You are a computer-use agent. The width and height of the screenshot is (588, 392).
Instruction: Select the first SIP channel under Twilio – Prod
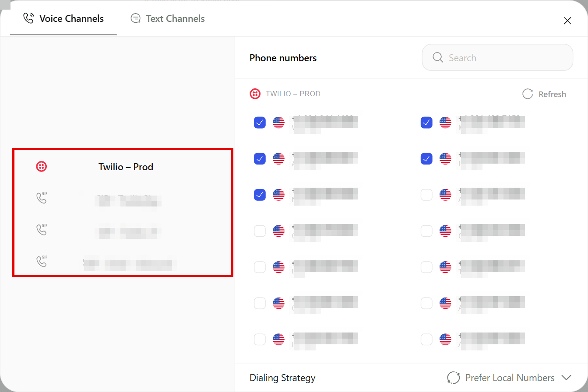pos(123,199)
